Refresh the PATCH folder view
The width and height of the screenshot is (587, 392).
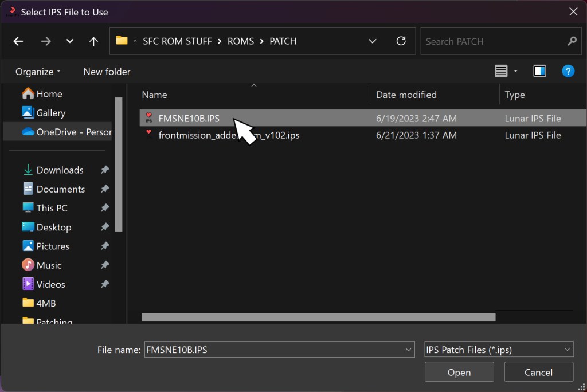(401, 41)
